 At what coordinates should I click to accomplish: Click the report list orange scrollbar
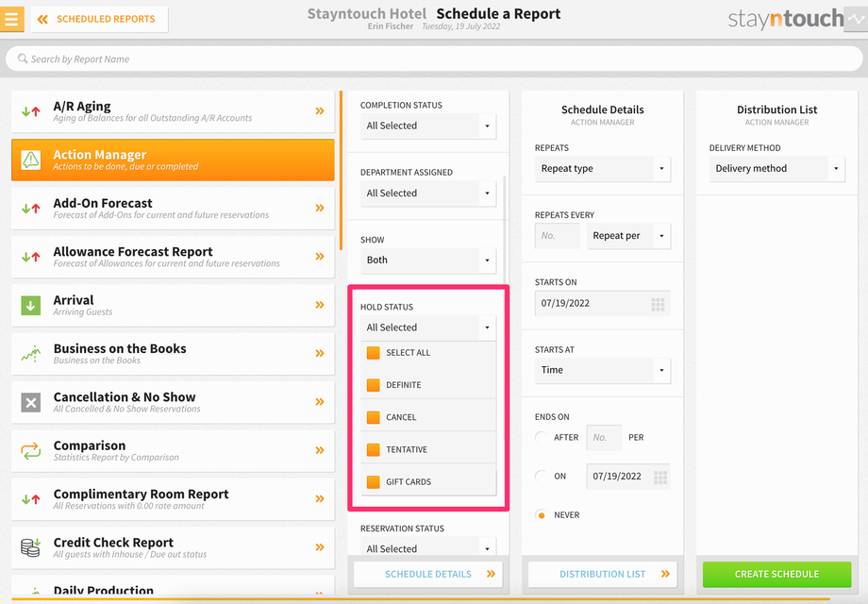pos(341,171)
